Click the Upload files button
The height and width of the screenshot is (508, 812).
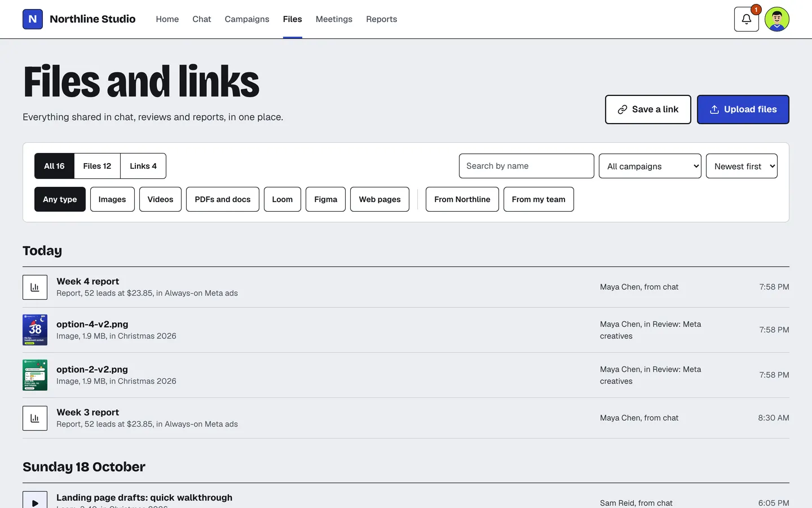(x=743, y=110)
